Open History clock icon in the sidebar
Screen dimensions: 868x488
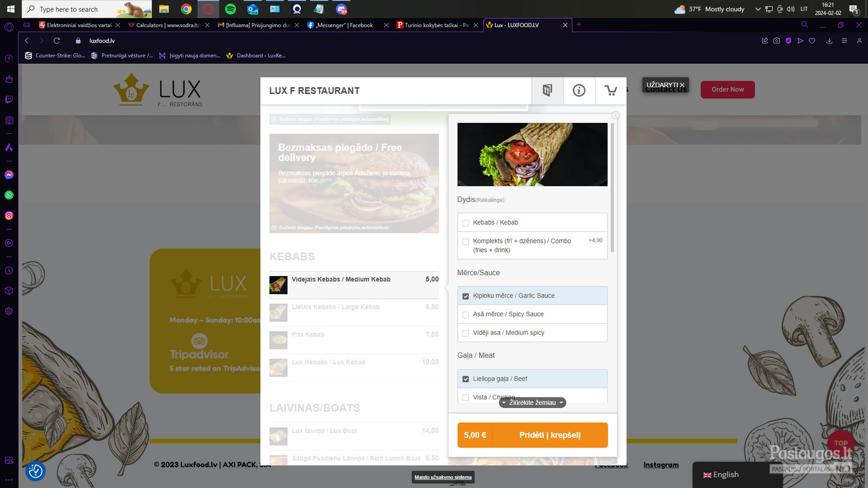tap(9, 271)
